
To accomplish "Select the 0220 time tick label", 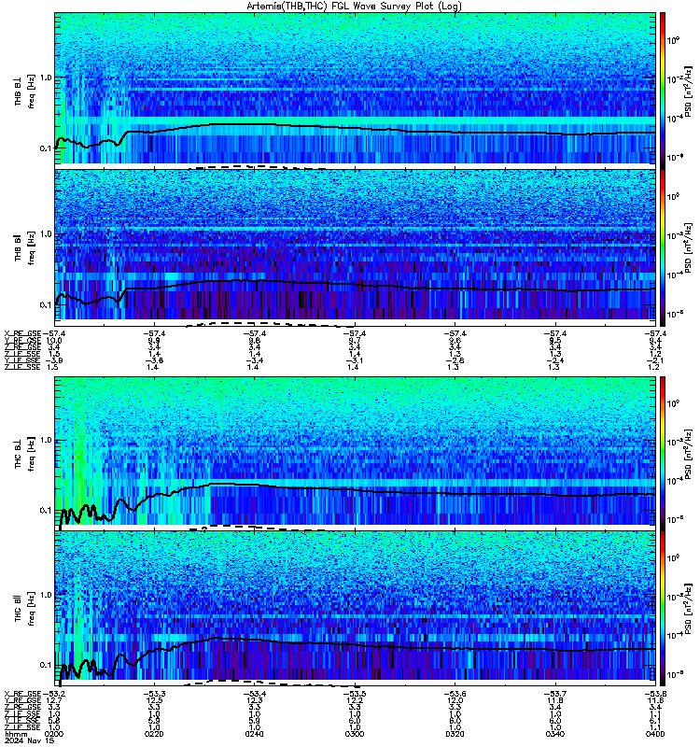I will coord(154,734).
